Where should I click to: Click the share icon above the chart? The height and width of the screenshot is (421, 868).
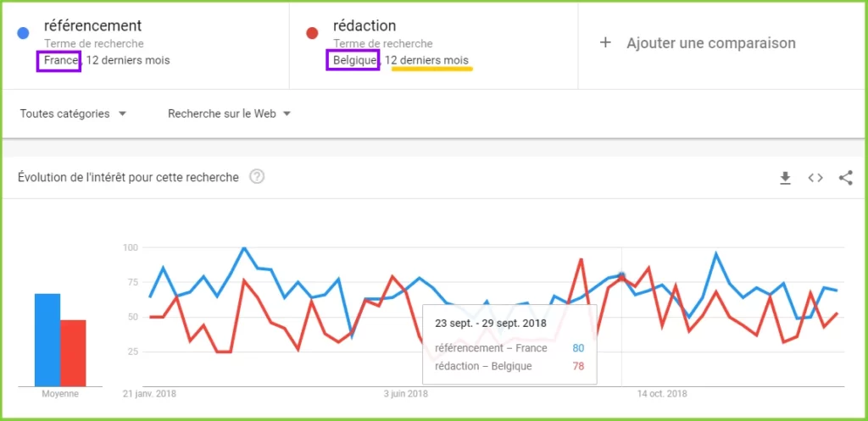click(844, 177)
